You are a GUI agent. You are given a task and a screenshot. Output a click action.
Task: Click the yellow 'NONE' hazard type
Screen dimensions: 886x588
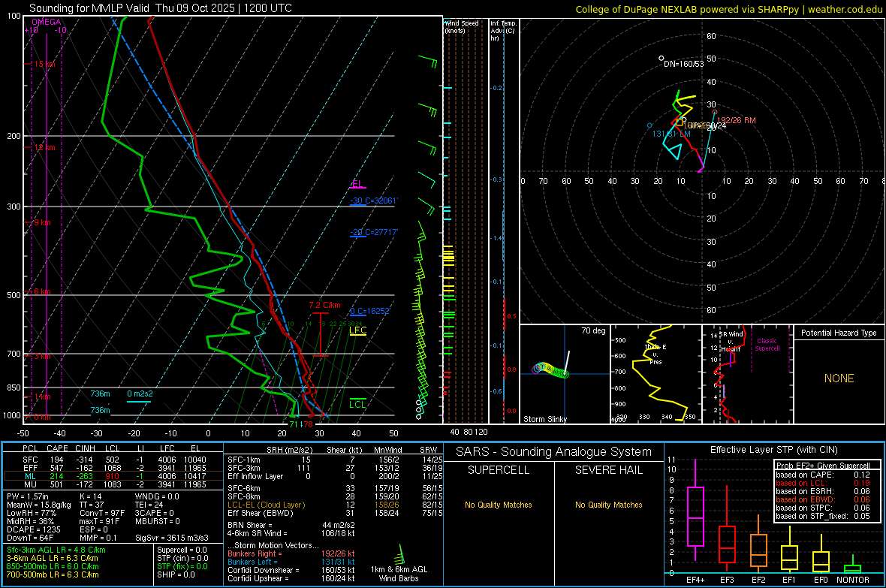coord(839,378)
